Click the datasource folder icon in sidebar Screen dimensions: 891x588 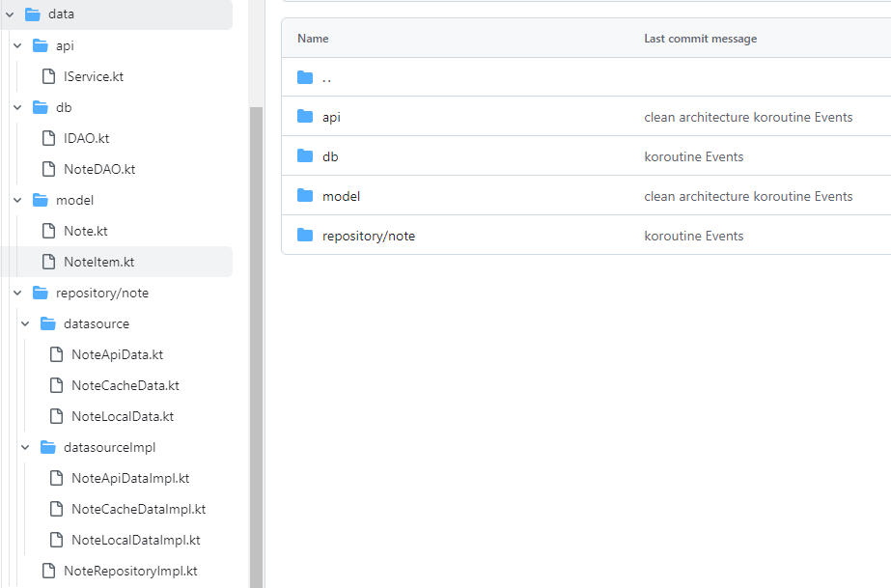point(47,323)
